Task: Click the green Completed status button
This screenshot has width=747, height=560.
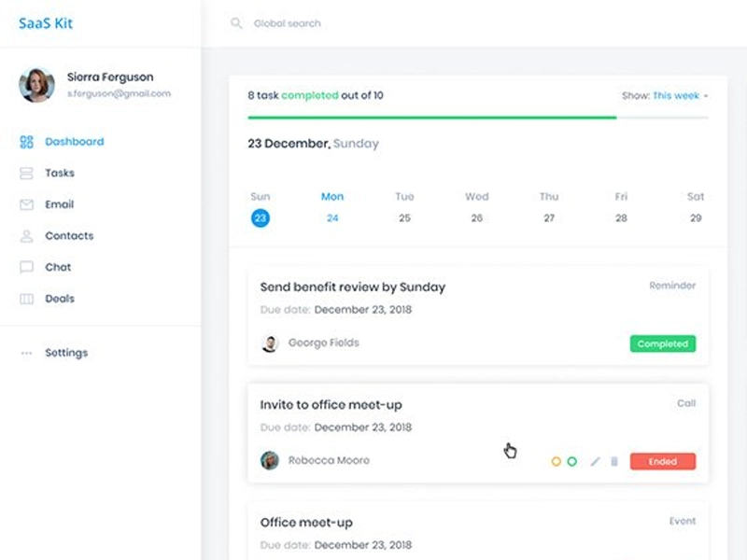Action: pyautogui.click(x=662, y=343)
